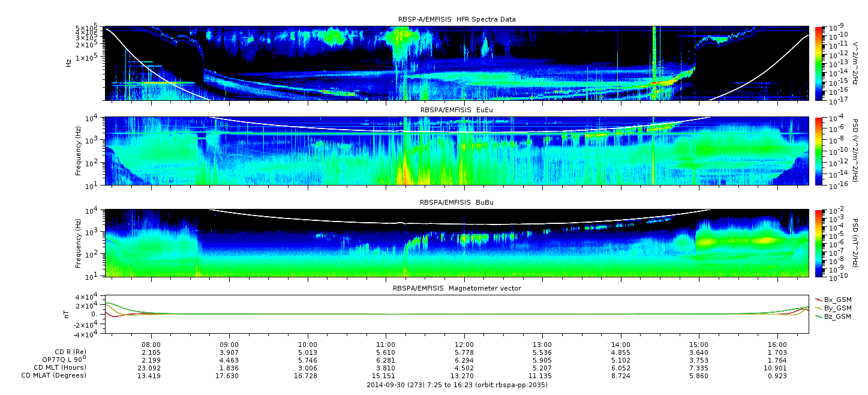Click the 16:00 time axis label
Screen dimensions: 868x395
click(777, 344)
